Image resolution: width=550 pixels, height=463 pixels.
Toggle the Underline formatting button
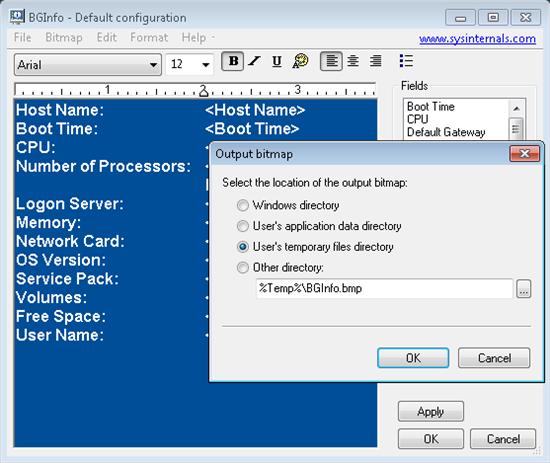point(277,61)
